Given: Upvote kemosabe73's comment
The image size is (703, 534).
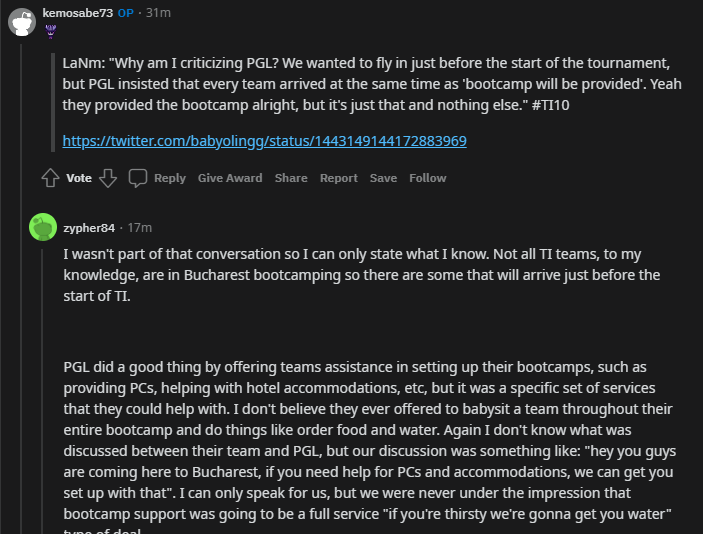Looking at the screenshot, I should click(x=50, y=178).
